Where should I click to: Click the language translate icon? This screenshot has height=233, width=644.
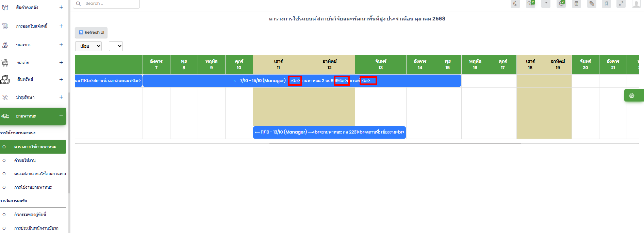click(x=592, y=4)
